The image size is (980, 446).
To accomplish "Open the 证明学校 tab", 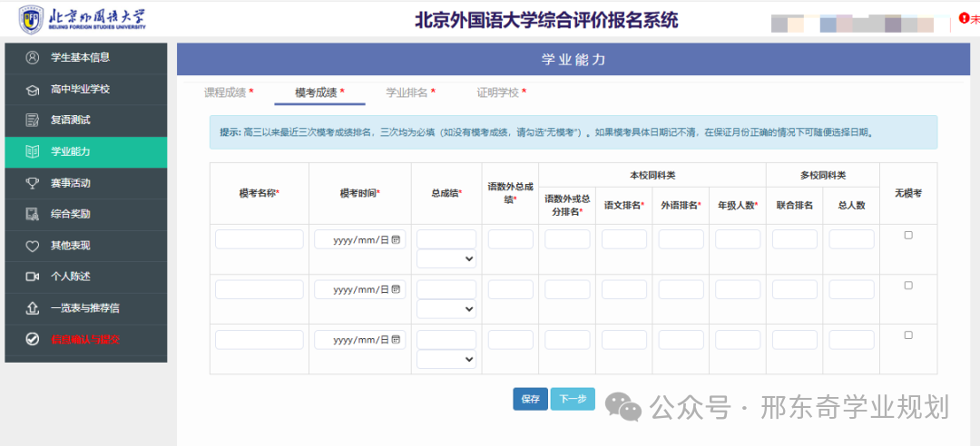I will coord(501,92).
